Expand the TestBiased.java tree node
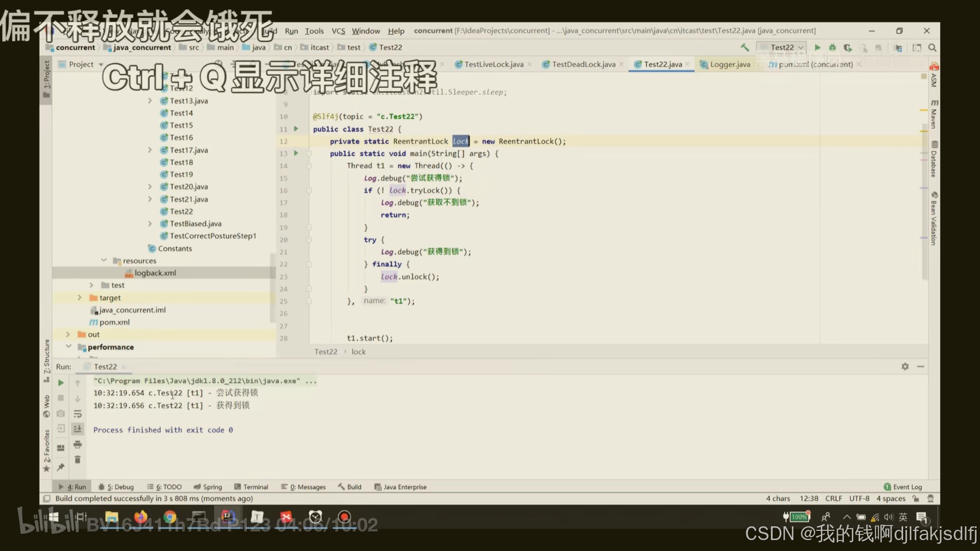 click(x=150, y=223)
